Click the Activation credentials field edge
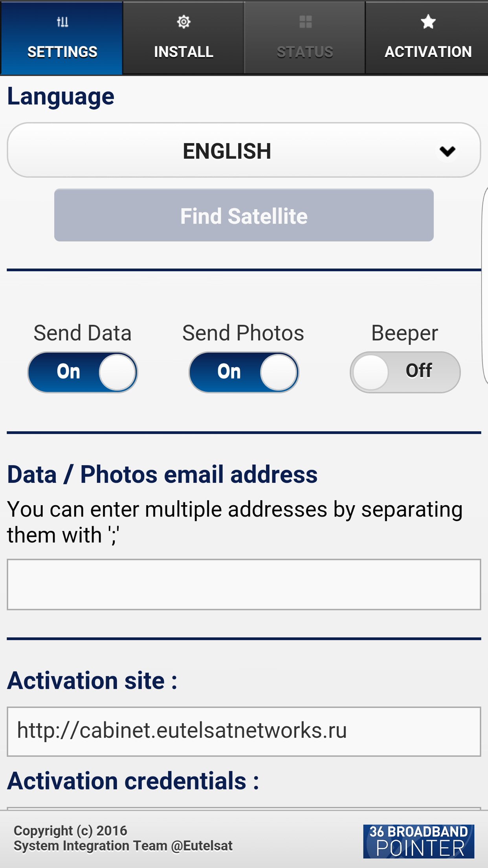Screen dimensions: 488x868 [x=244, y=808]
